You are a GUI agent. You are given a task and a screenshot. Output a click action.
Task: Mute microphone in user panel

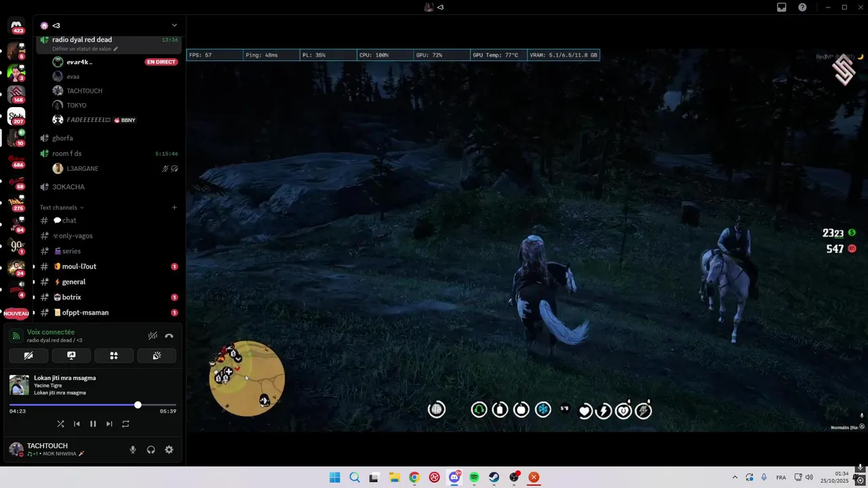pyautogui.click(x=133, y=449)
